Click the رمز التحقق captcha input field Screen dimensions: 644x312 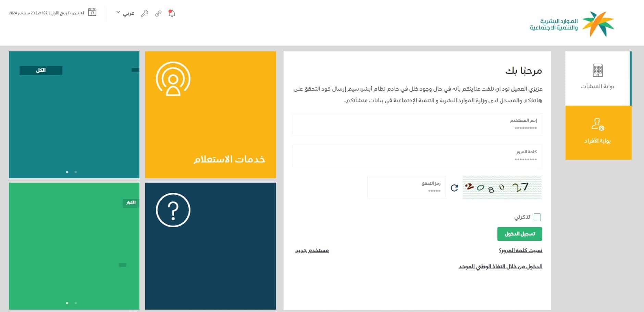407,187
